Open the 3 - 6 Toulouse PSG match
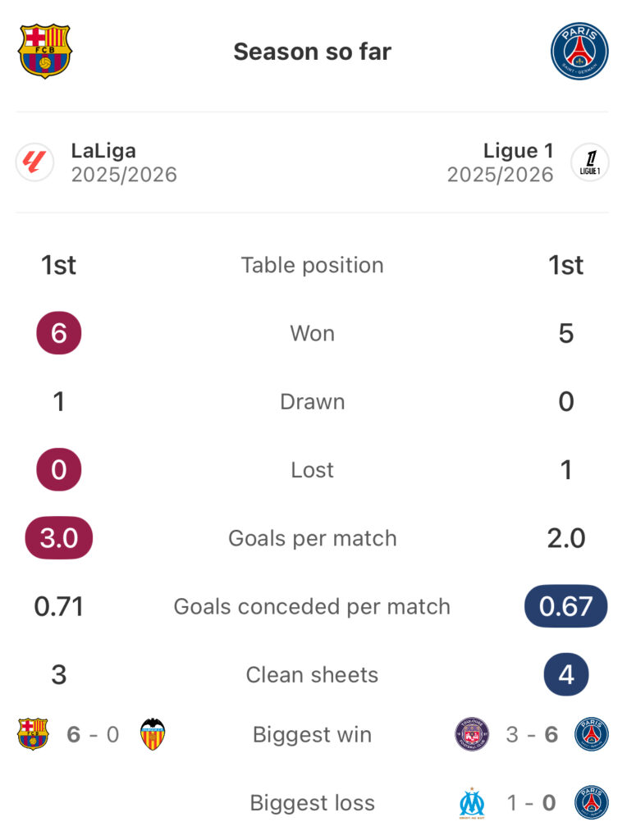 pos(532,734)
